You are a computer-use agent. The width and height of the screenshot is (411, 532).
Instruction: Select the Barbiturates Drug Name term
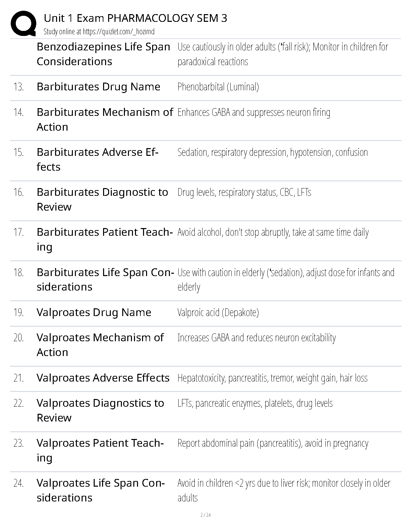(98, 87)
